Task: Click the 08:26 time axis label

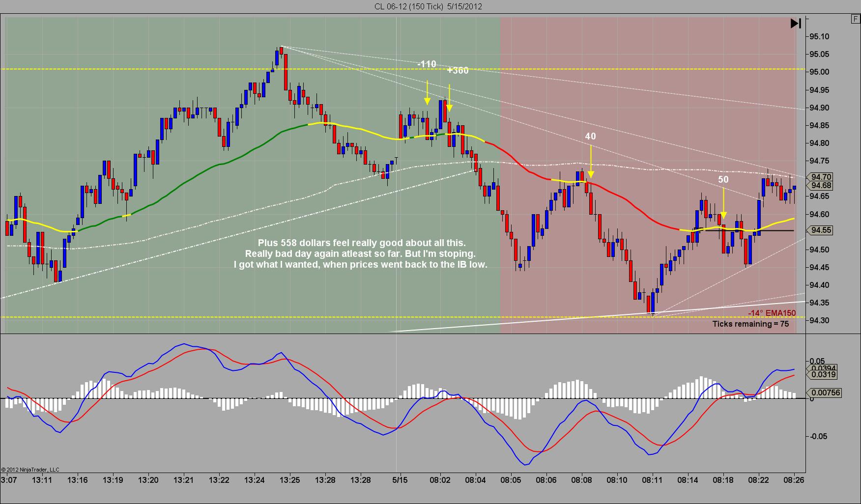Action: (x=794, y=480)
